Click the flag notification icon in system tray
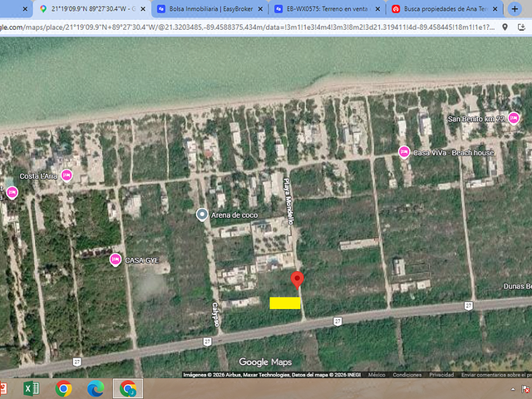 [526, 389]
